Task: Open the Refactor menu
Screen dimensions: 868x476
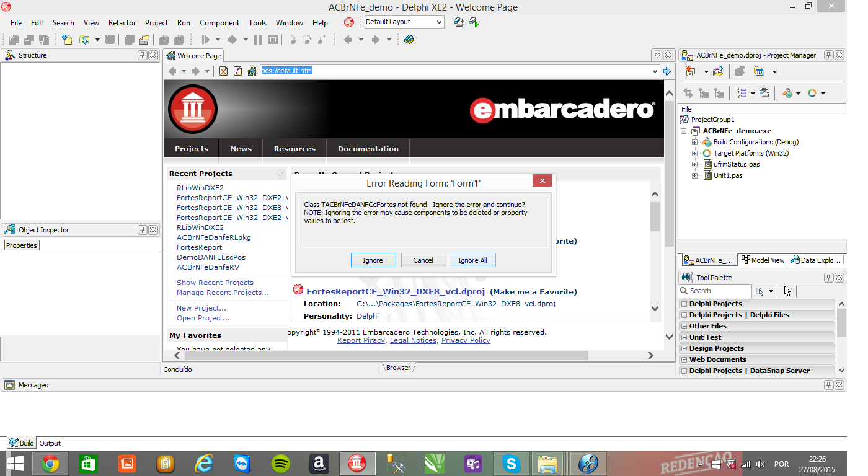Action: pyautogui.click(x=122, y=22)
